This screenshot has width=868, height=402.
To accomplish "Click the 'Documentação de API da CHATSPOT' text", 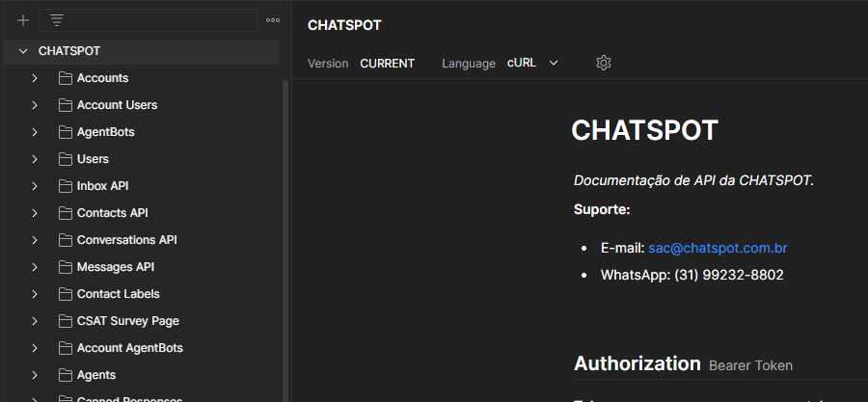I will click(x=693, y=181).
